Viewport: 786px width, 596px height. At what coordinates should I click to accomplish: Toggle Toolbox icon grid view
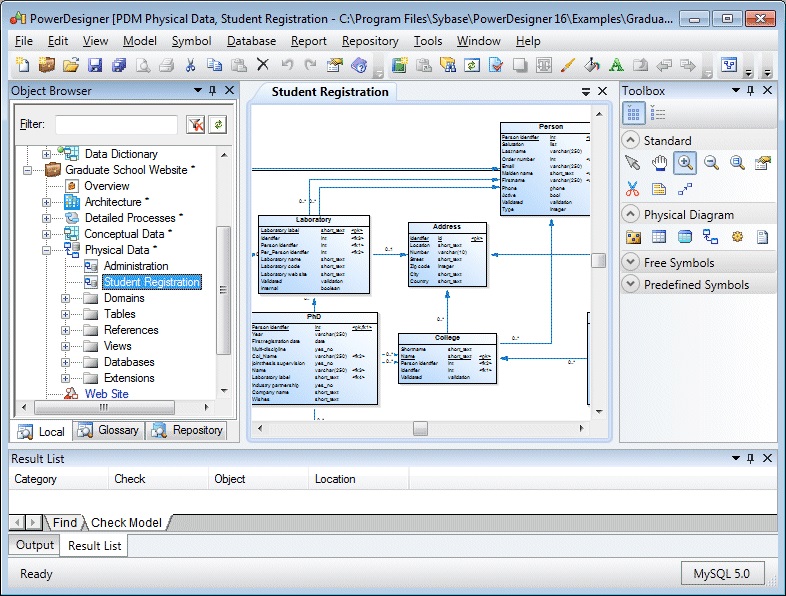[x=634, y=113]
